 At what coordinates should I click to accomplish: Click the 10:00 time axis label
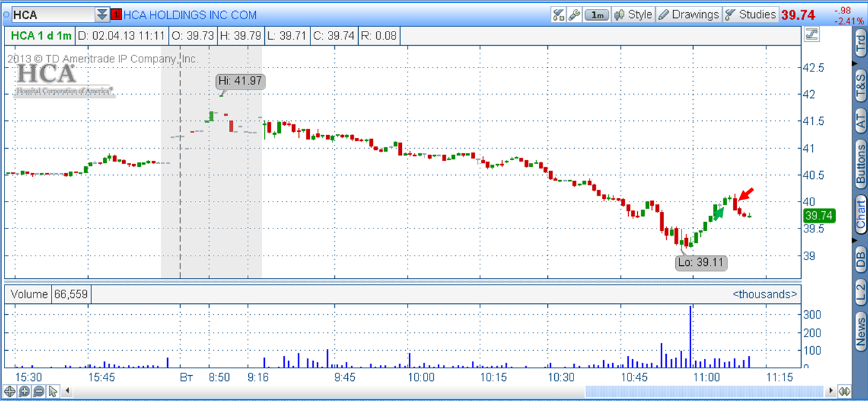point(421,377)
